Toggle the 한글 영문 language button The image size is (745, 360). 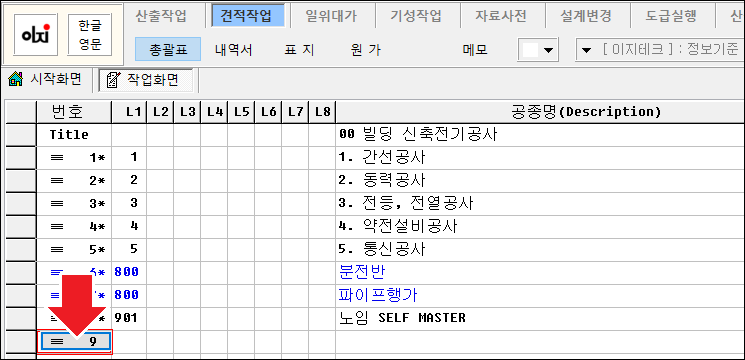point(90,34)
